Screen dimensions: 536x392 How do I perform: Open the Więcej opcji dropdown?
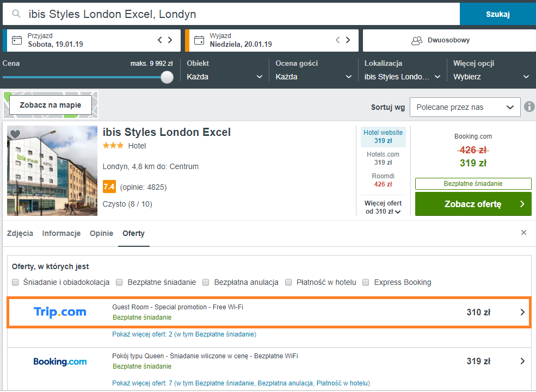(491, 77)
